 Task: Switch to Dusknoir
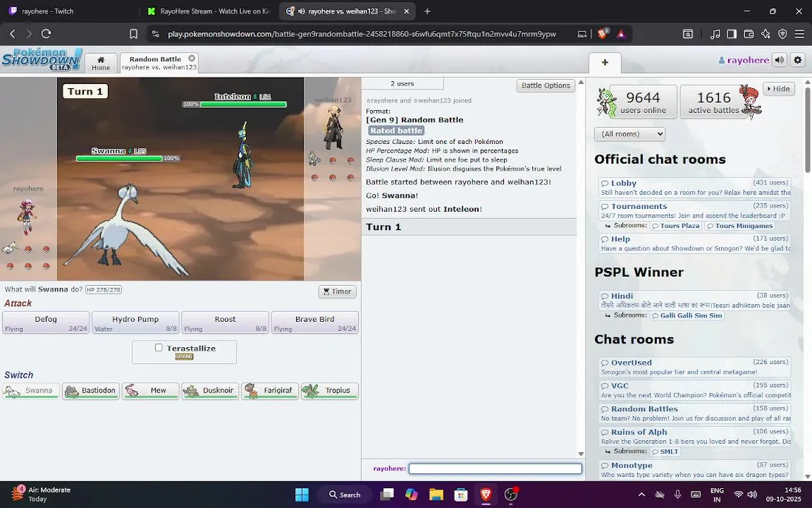click(x=210, y=391)
